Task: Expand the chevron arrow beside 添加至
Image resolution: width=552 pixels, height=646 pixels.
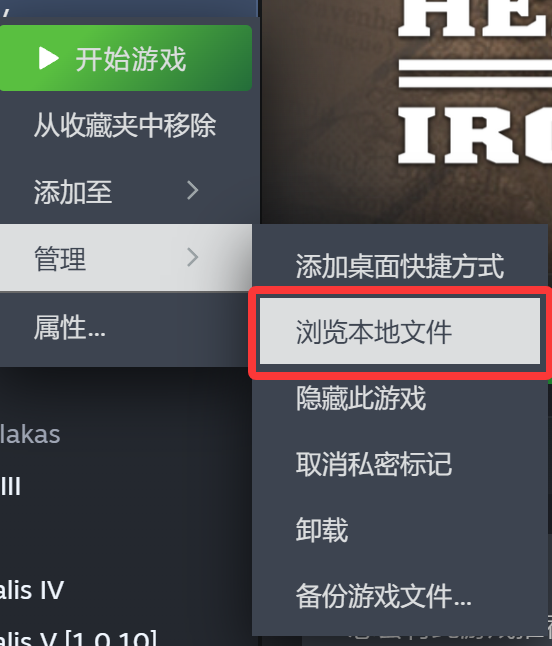Action: 193,190
